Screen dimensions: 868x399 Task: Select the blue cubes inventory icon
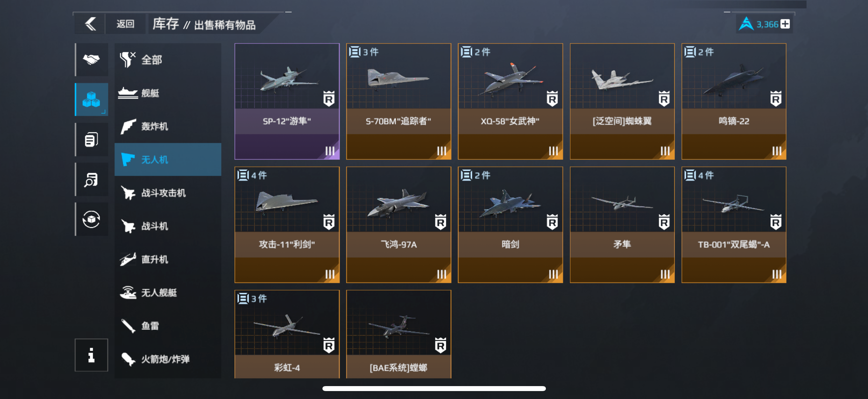pyautogui.click(x=91, y=99)
